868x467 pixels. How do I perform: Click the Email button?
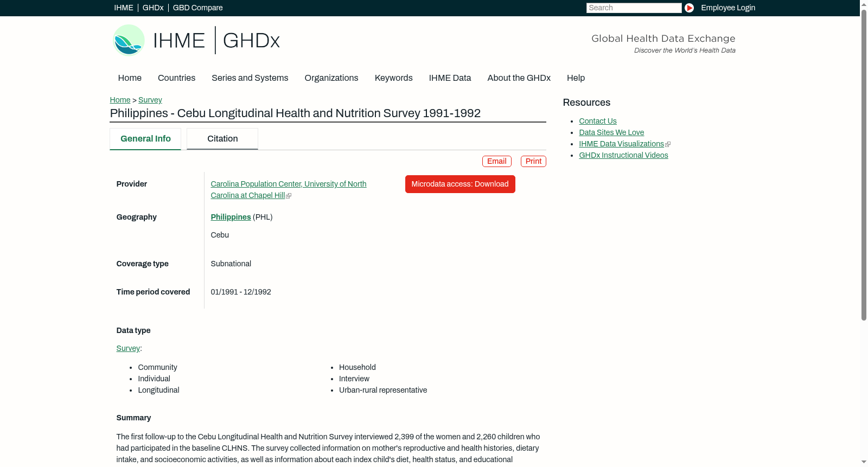click(x=497, y=162)
